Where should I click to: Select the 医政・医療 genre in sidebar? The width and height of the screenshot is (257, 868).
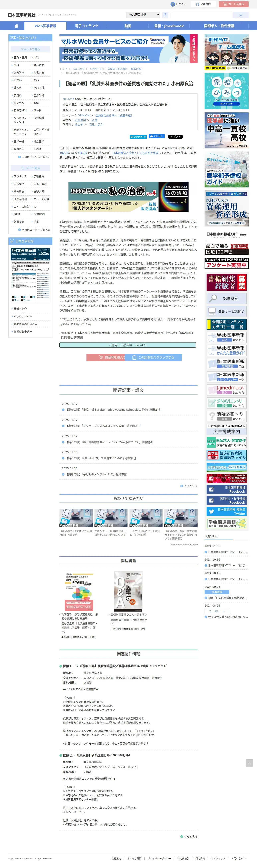click(20, 58)
